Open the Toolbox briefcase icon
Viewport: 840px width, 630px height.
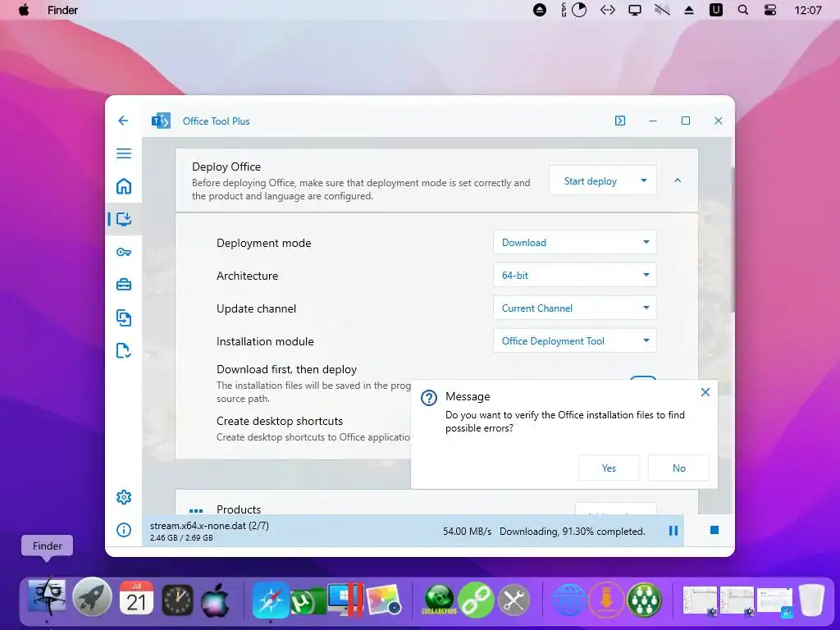coord(124,285)
